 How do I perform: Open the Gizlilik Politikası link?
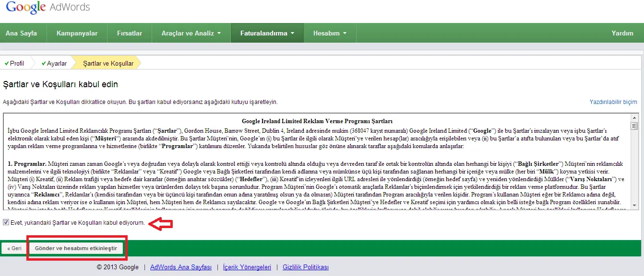click(306, 267)
